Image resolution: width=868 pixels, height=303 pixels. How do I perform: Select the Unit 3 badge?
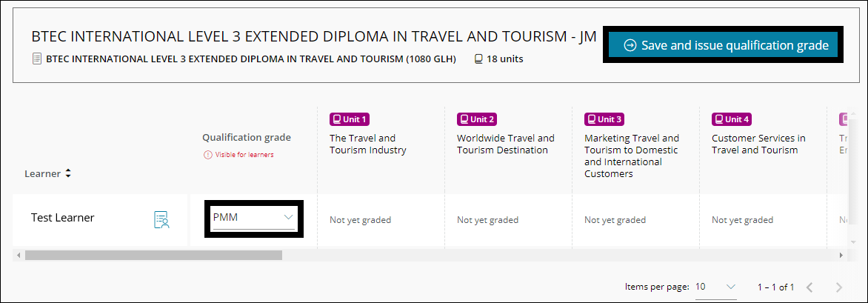click(x=604, y=119)
